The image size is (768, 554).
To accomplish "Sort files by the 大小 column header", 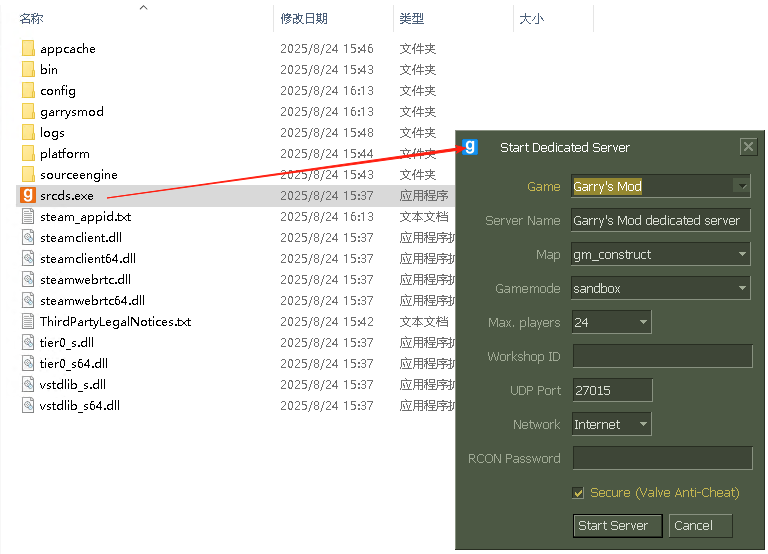I will [x=531, y=19].
